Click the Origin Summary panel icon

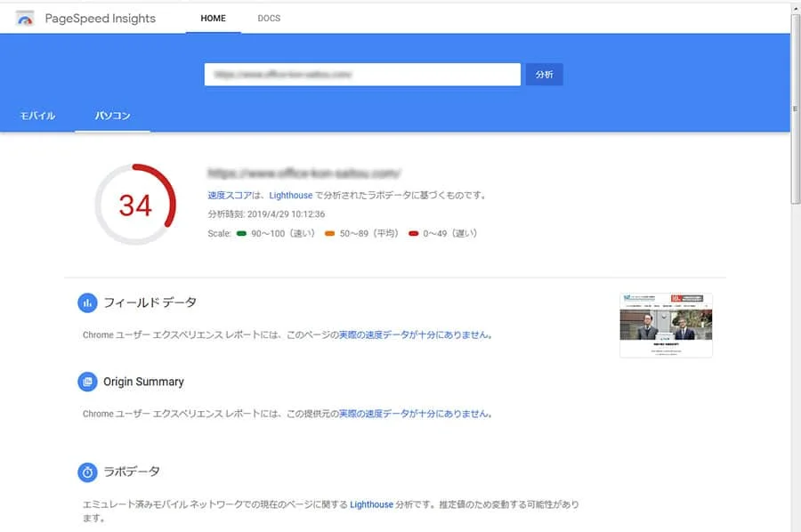point(87,382)
